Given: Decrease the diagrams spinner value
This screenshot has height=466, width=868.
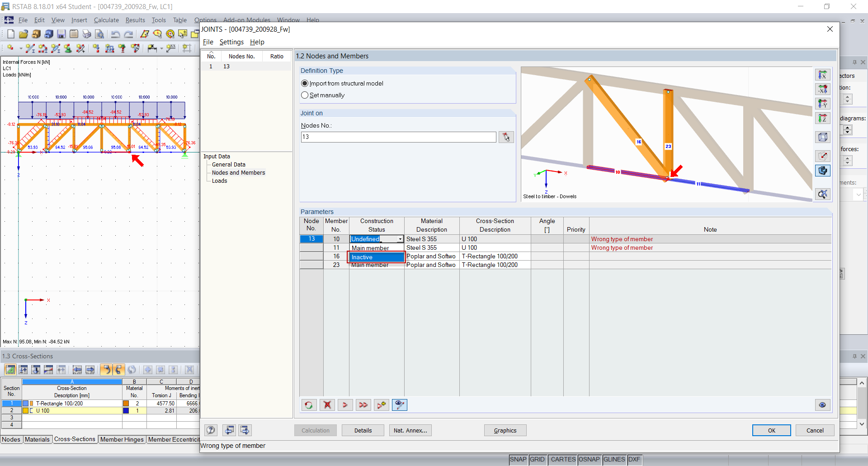Looking at the screenshot, I should (x=848, y=132).
